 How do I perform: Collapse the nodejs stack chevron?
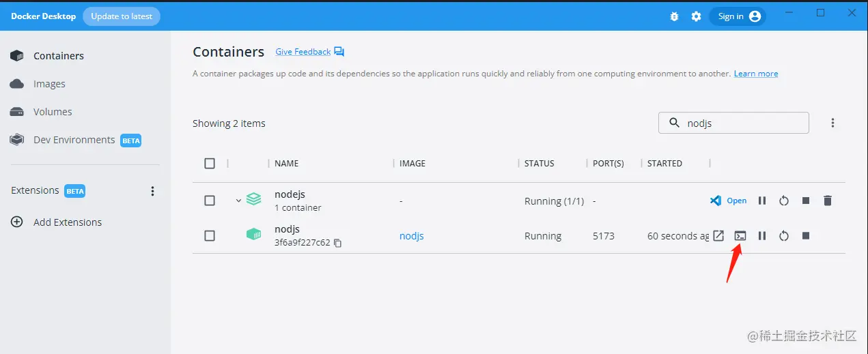238,201
